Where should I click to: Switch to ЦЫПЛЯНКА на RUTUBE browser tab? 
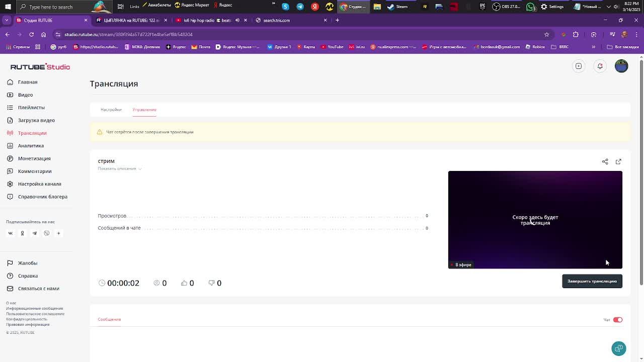click(130, 20)
